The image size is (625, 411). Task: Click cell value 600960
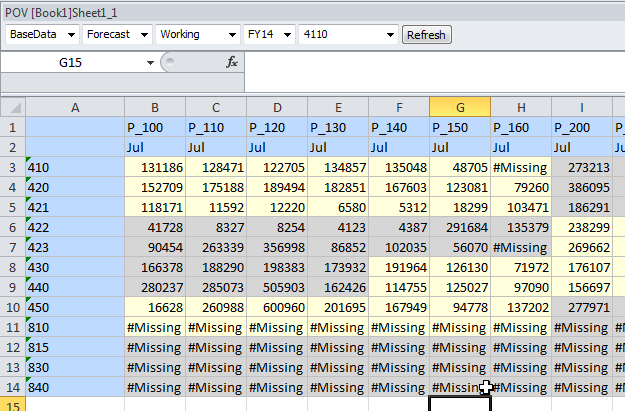click(x=277, y=307)
